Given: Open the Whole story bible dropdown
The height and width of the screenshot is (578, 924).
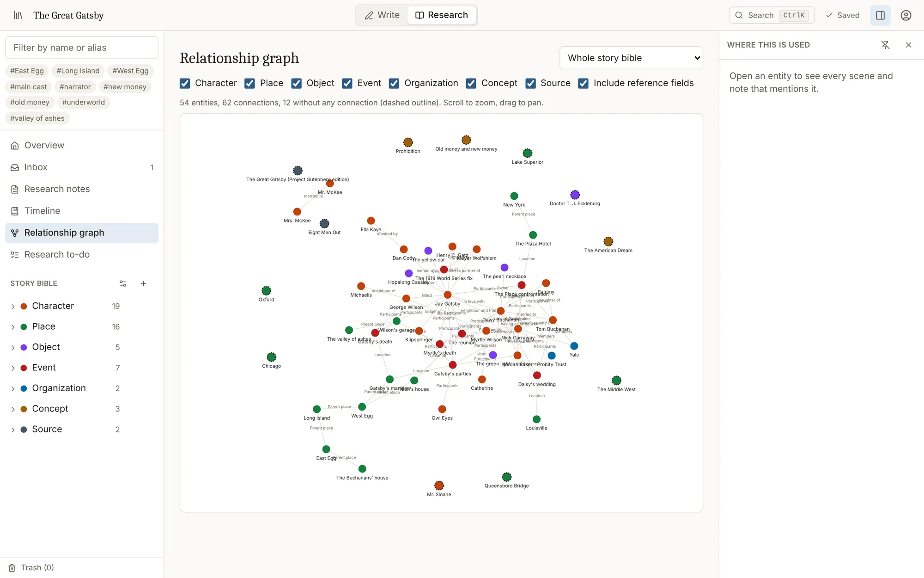Looking at the screenshot, I should pos(631,58).
